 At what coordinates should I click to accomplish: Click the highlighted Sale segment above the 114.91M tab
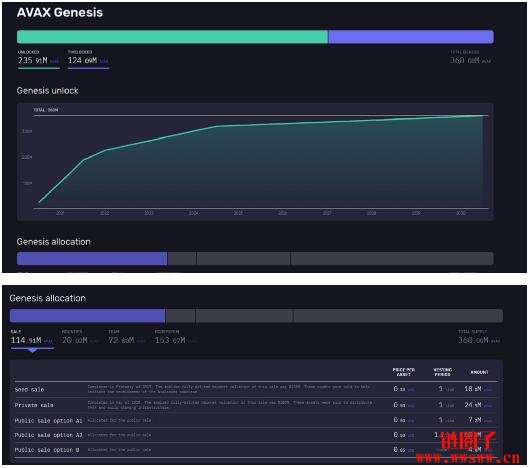point(87,316)
